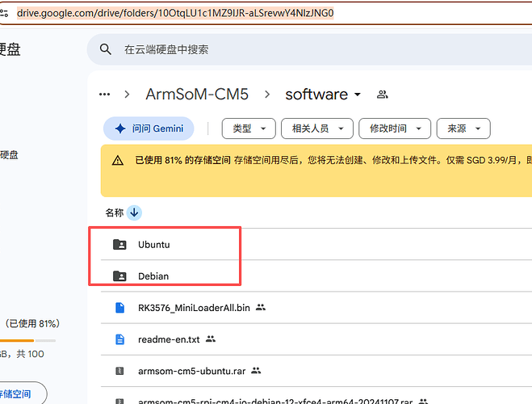Select the debian-12-xfce4 rar file
Image resolution: width=532 pixels, height=404 pixels.
(316, 395)
